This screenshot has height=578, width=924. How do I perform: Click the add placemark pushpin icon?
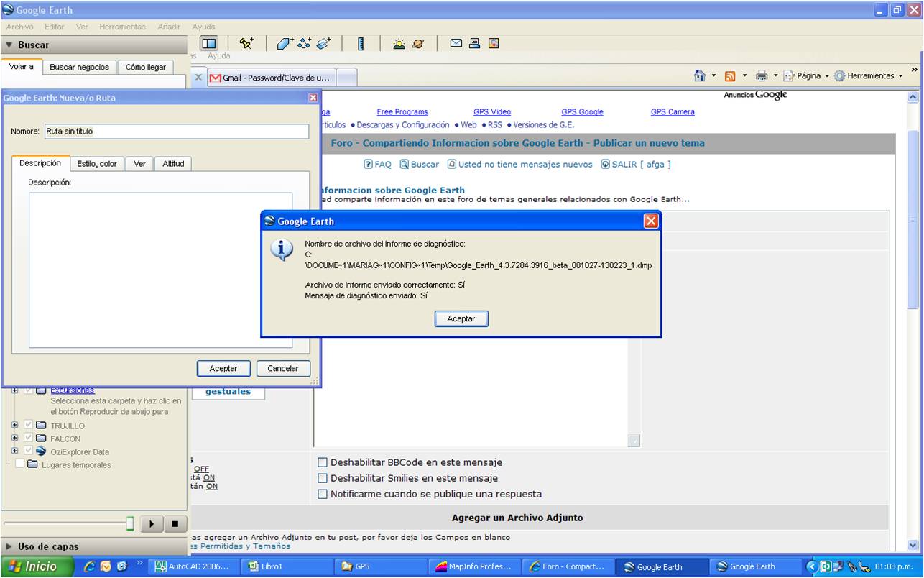coord(246,44)
